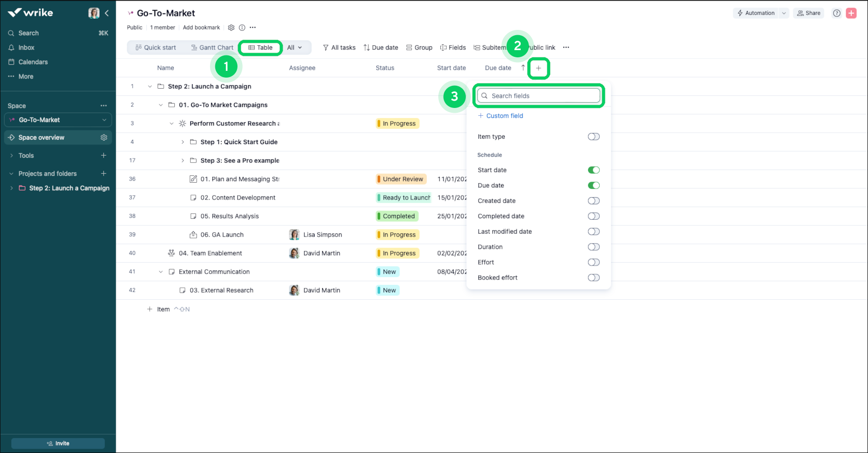Click the Share button

point(808,13)
